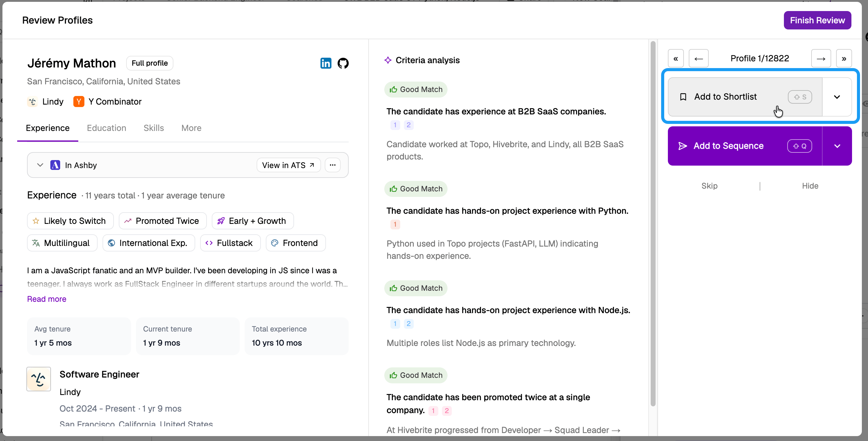This screenshot has height=441, width=868.
Task: Hide this profile
Action: pos(810,186)
